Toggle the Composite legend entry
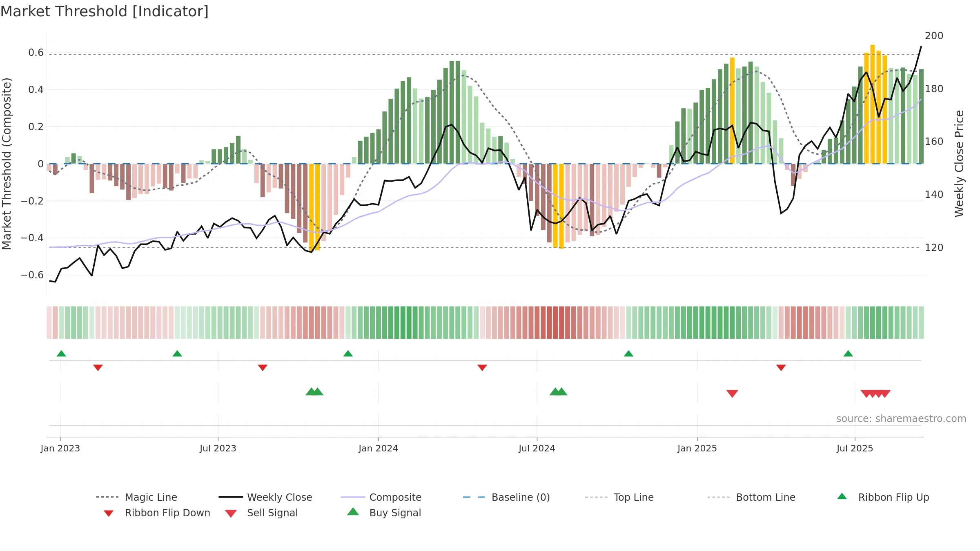The image size is (980, 551). coord(381,497)
